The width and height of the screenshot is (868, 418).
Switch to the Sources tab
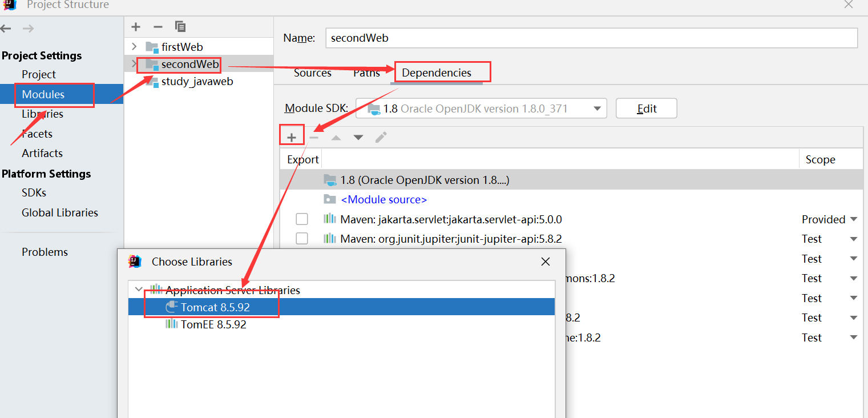[313, 73]
